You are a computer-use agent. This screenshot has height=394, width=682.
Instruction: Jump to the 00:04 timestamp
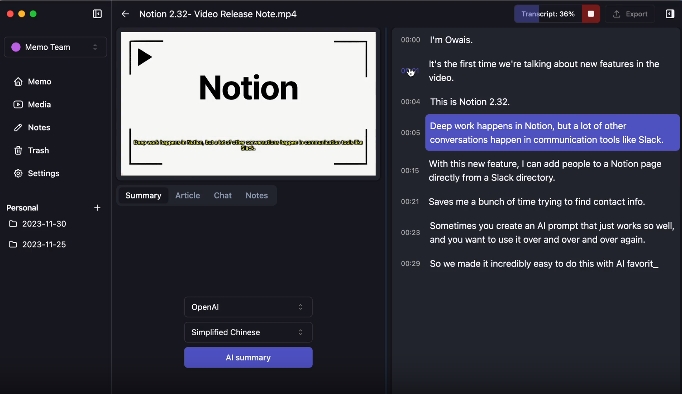coord(410,102)
